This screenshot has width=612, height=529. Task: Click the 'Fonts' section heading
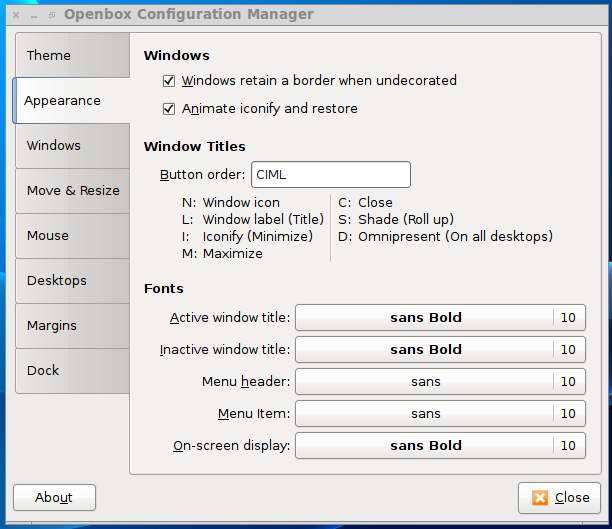(164, 289)
